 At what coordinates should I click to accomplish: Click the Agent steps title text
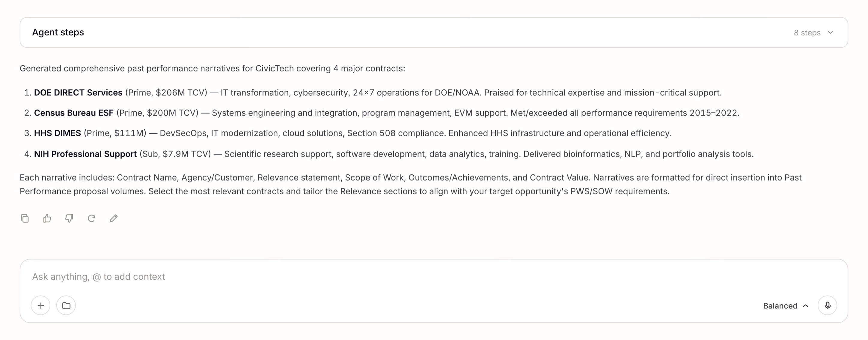click(x=58, y=32)
